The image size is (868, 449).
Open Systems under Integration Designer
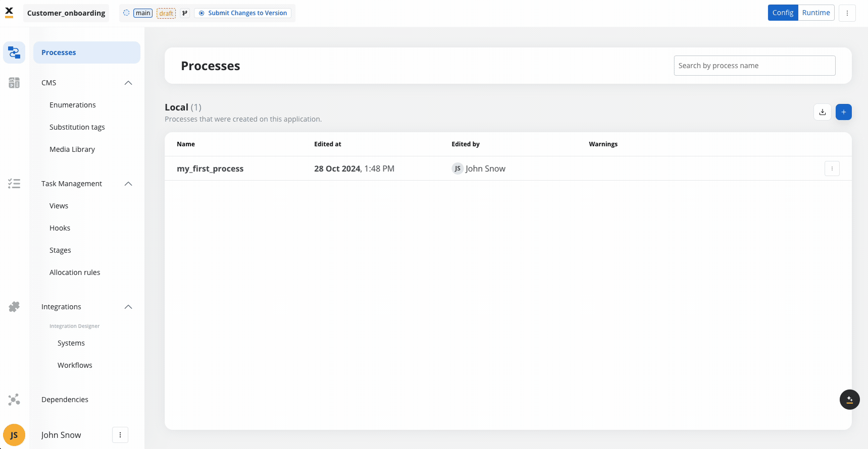[x=71, y=343]
